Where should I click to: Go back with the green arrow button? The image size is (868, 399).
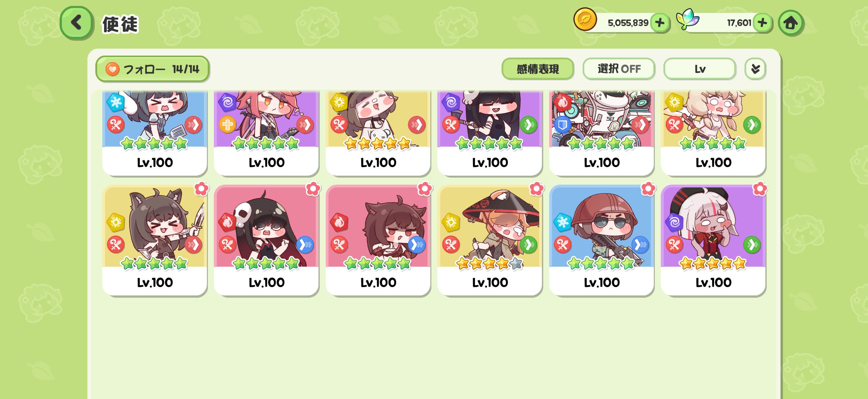pos(76,22)
